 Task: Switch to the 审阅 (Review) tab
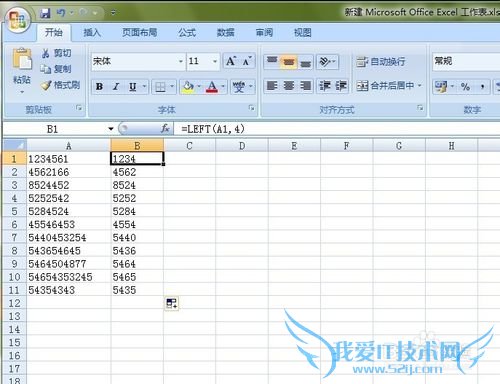[264, 33]
